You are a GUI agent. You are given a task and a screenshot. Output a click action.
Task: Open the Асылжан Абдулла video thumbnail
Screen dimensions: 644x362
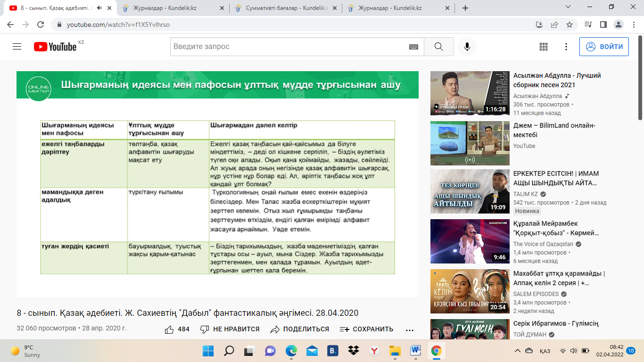(470, 93)
